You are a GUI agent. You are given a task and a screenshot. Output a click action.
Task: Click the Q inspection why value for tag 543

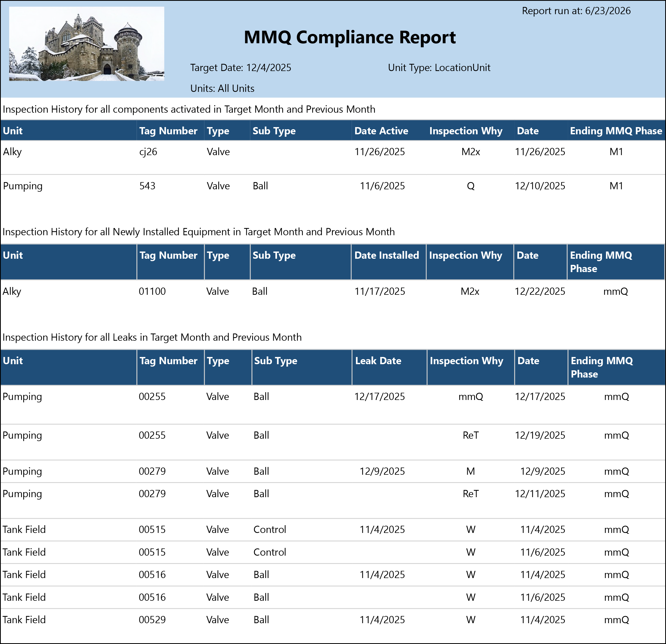[471, 186]
